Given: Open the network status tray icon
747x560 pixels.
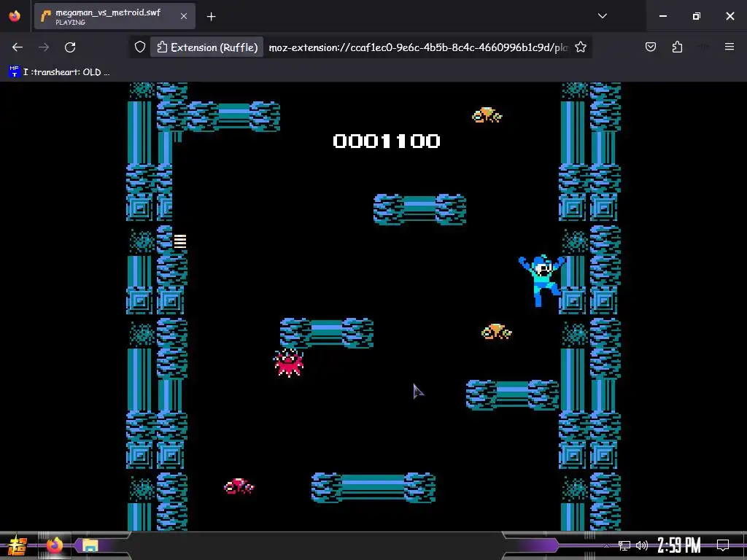Looking at the screenshot, I should point(624,545).
